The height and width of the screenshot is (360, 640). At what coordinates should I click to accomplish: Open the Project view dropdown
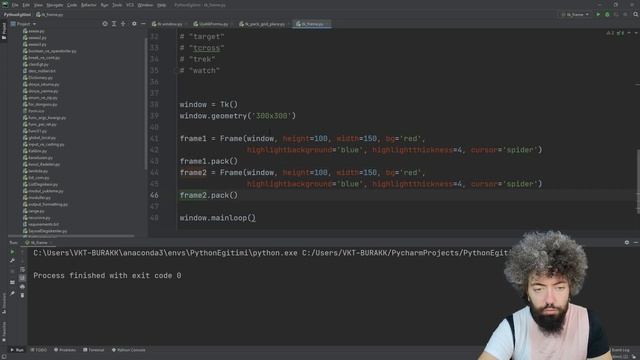[23, 24]
